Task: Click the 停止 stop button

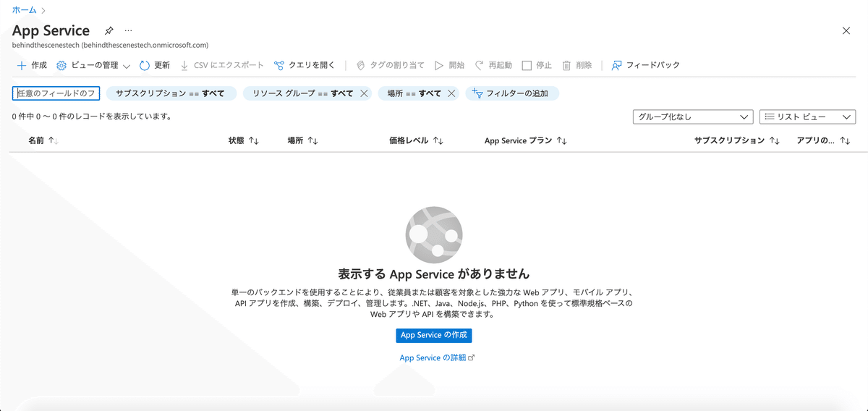Action: [x=537, y=65]
